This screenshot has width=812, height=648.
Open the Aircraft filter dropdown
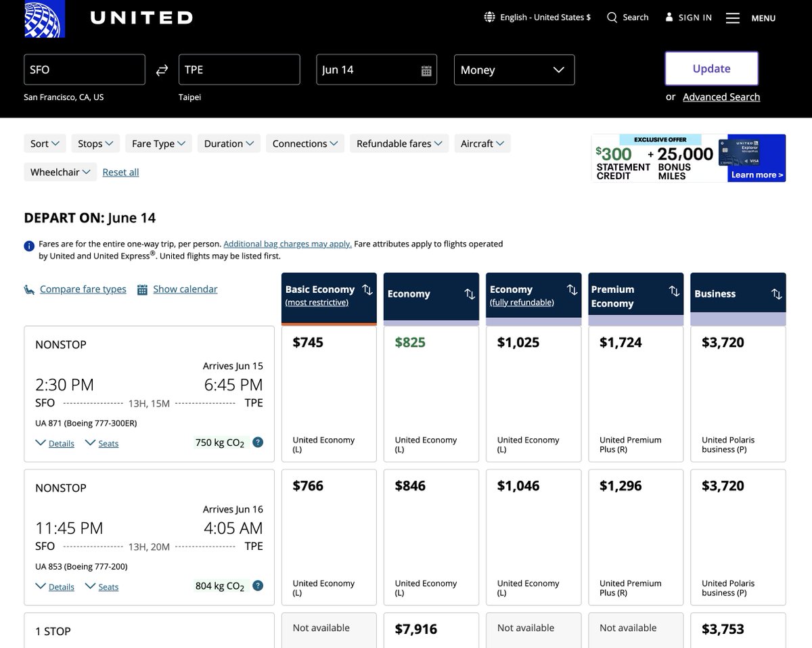(482, 143)
